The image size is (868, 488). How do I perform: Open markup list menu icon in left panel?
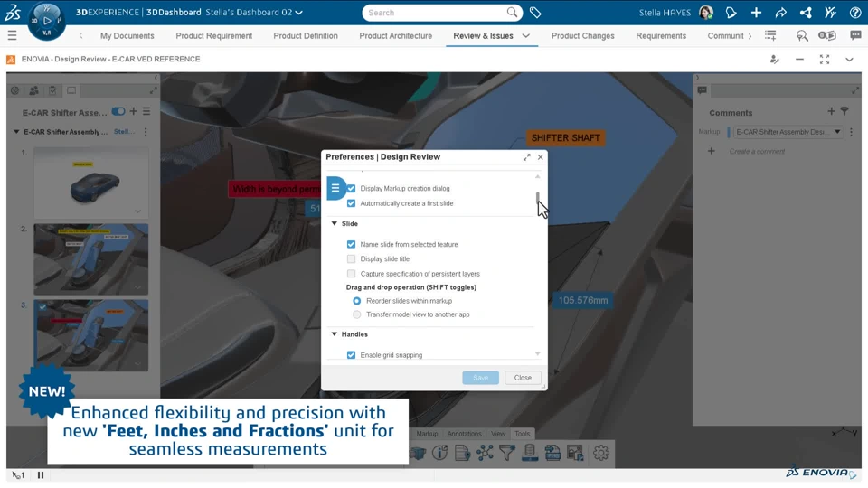pyautogui.click(x=146, y=111)
